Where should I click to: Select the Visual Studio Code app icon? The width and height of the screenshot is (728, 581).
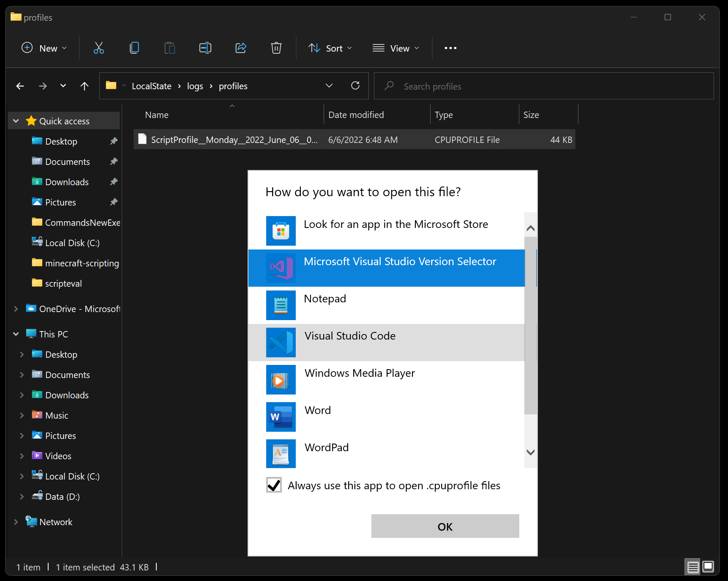[x=281, y=343]
